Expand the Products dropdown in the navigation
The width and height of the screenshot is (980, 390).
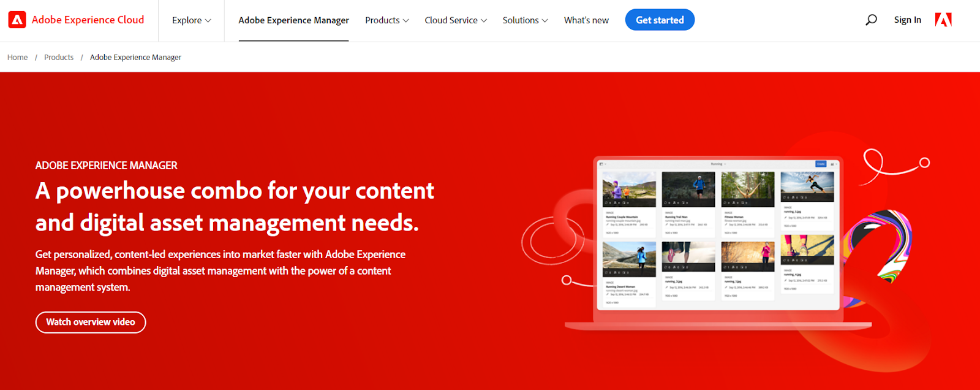tap(387, 20)
